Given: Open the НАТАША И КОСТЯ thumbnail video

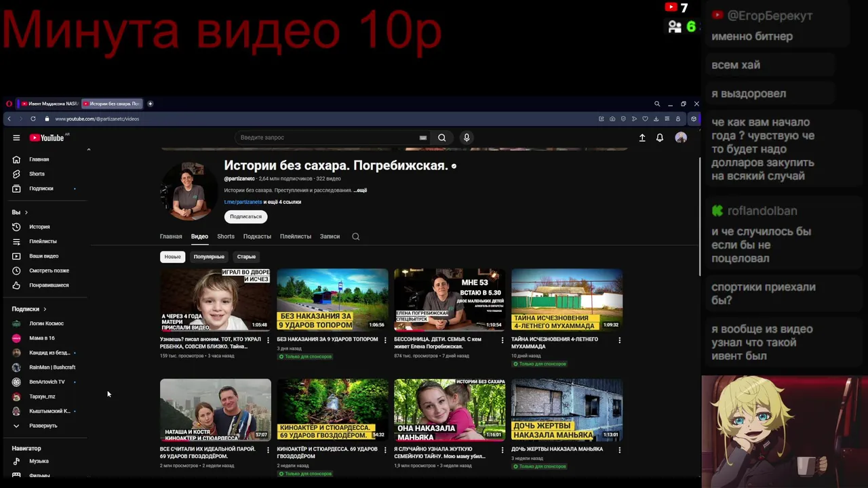Looking at the screenshot, I should [216, 410].
